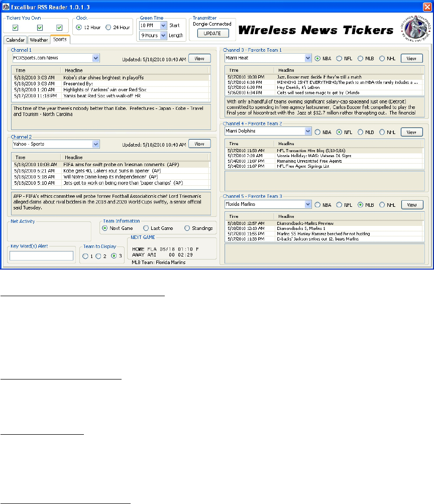Open Channel 4 Miami Dolphins dropdown

click(308, 131)
